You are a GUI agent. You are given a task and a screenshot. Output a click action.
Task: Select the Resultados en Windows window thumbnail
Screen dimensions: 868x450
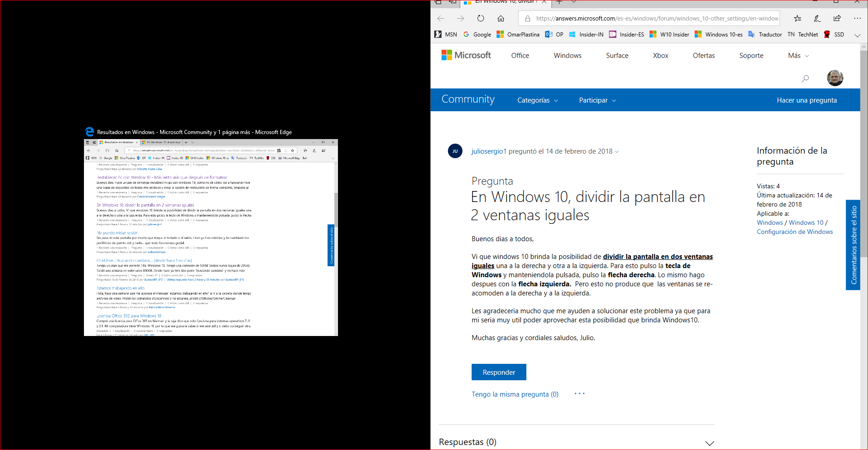[x=211, y=238]
